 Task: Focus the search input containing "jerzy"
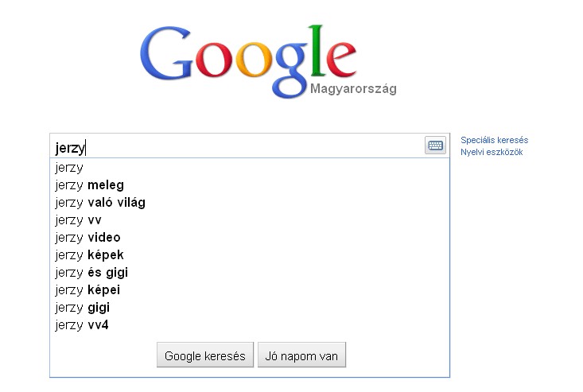click(238, 146)
